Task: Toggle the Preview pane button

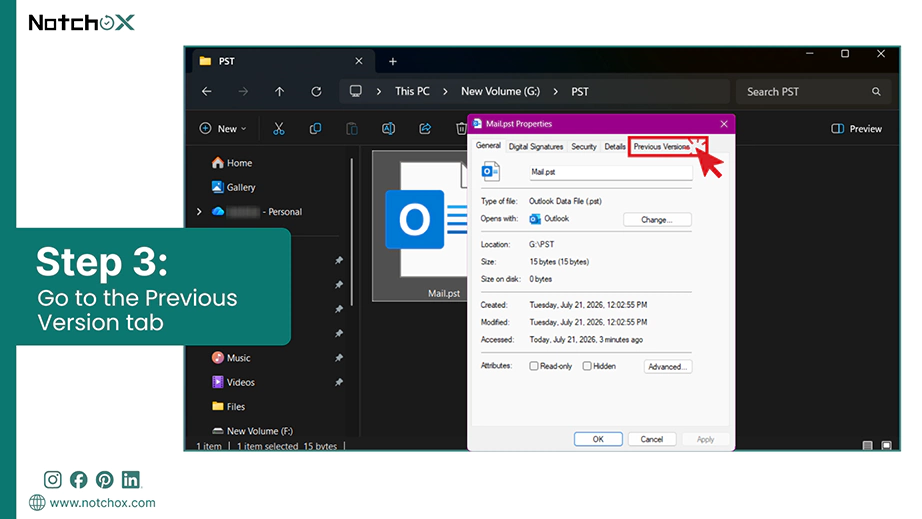Action: pyautogui.click(x=856, y=129)
